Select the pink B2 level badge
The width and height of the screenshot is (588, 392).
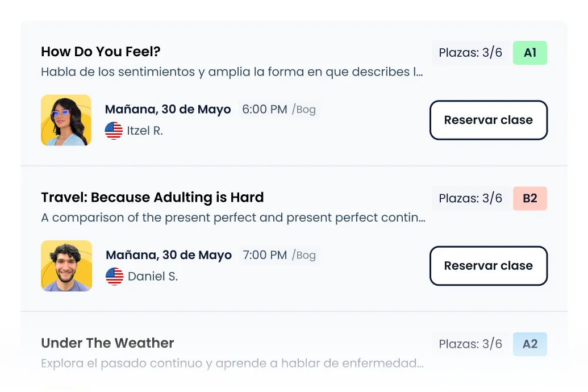point(530,198)
